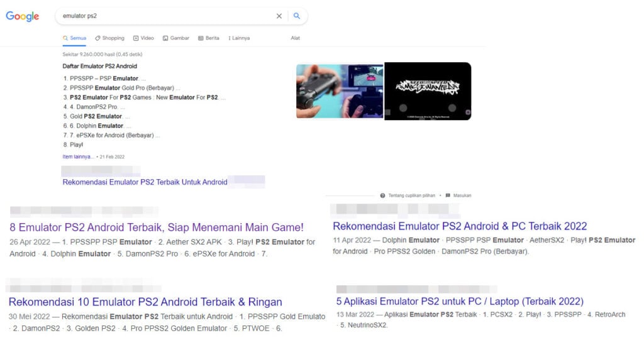
Task: Click list item 'Play!'
Action: 76,145
